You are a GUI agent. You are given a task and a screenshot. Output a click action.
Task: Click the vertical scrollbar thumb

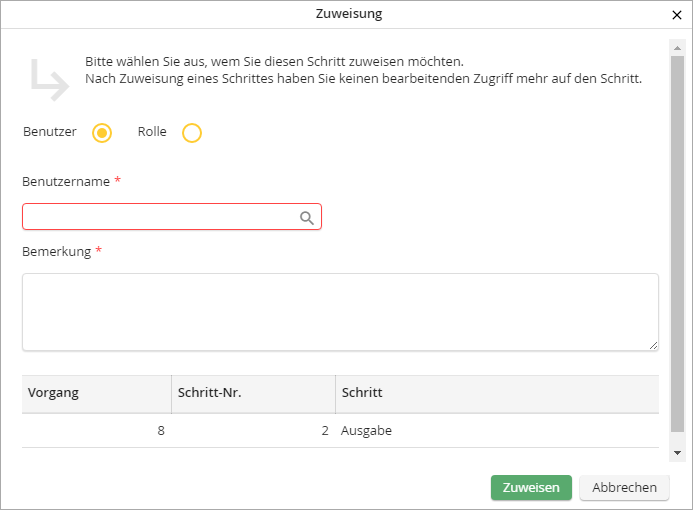677,240
